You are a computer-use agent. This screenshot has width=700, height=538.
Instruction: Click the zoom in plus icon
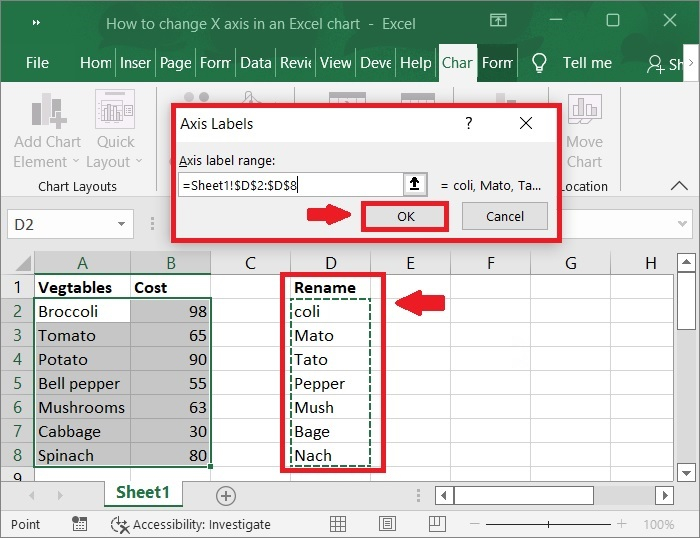click(x=621, y=524)
